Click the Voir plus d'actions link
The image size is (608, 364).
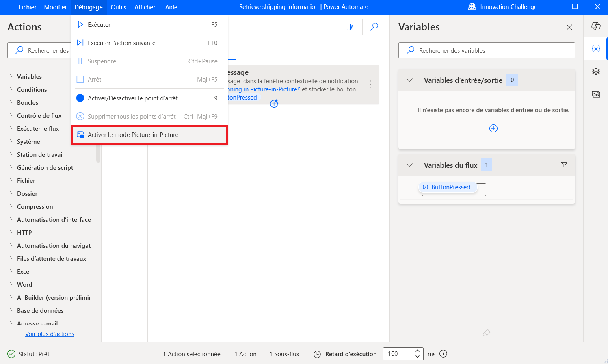50,334
